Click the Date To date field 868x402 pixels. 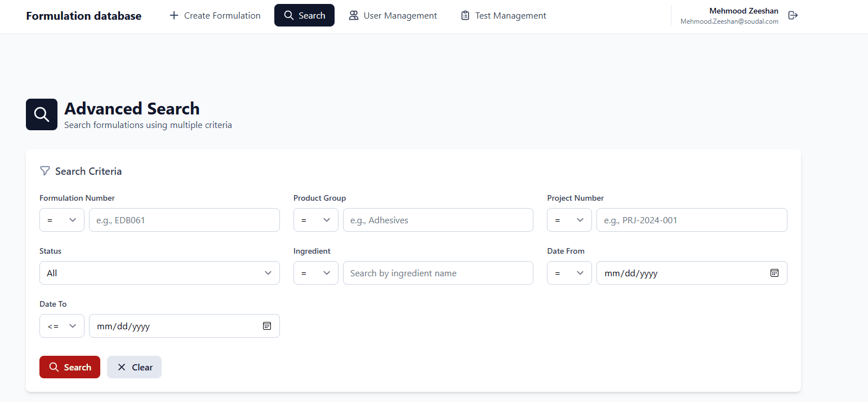tap(184, 326)
